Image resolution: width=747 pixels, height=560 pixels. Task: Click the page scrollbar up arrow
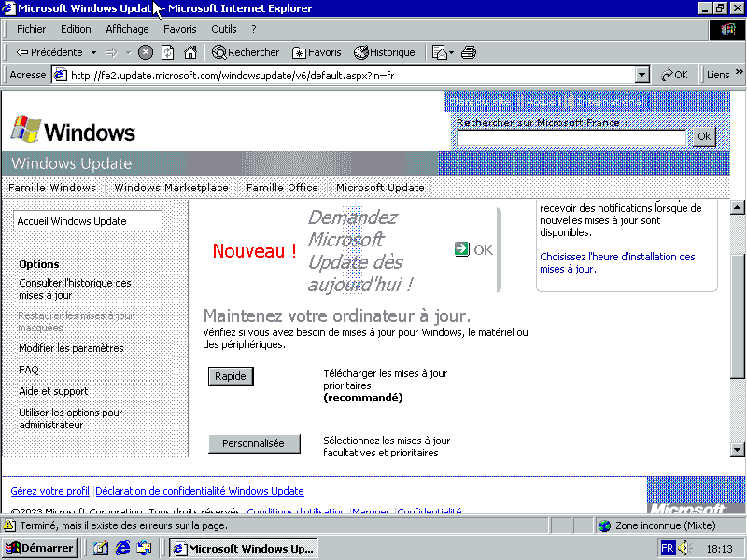tap(737, 207)
